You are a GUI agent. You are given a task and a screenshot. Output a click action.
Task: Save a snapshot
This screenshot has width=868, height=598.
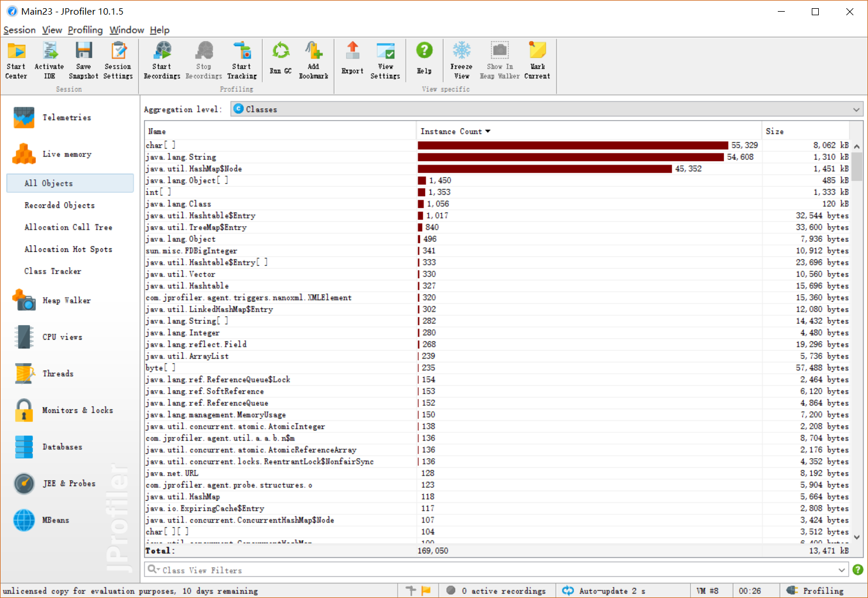tap(84, 60)
